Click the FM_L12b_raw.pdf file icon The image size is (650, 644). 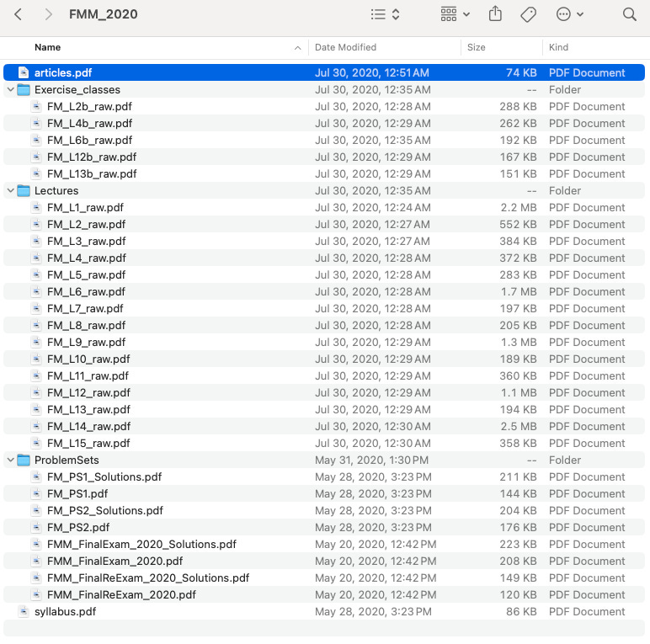(x=36, y=157)
